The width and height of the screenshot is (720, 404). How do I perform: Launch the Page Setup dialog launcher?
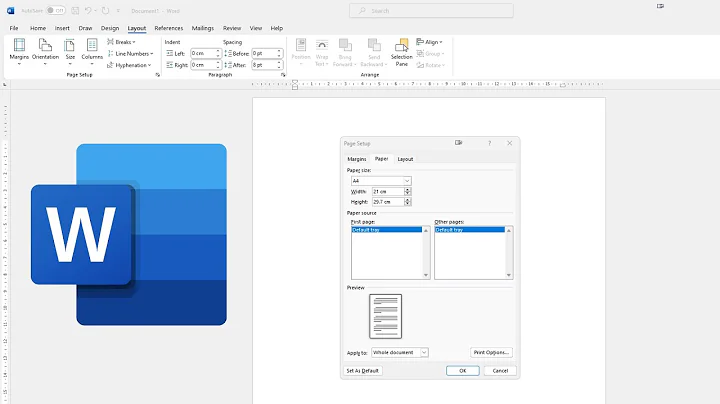click(x=158, y=74)
